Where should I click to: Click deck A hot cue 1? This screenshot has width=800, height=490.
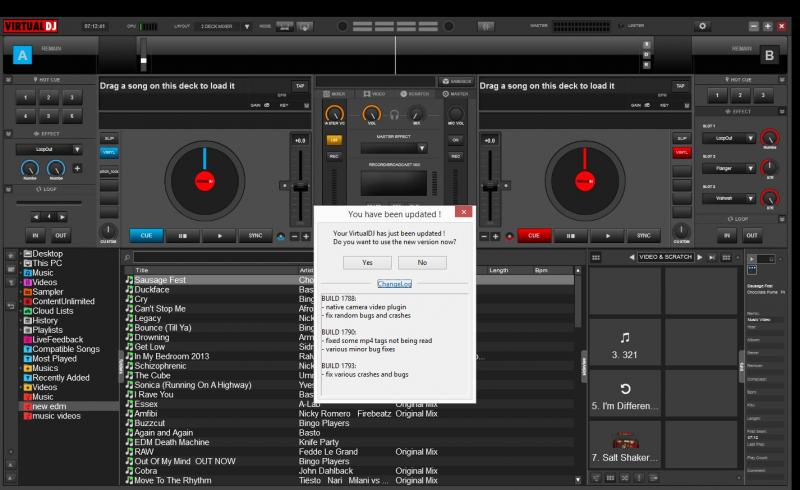click(x=26, y=97)
